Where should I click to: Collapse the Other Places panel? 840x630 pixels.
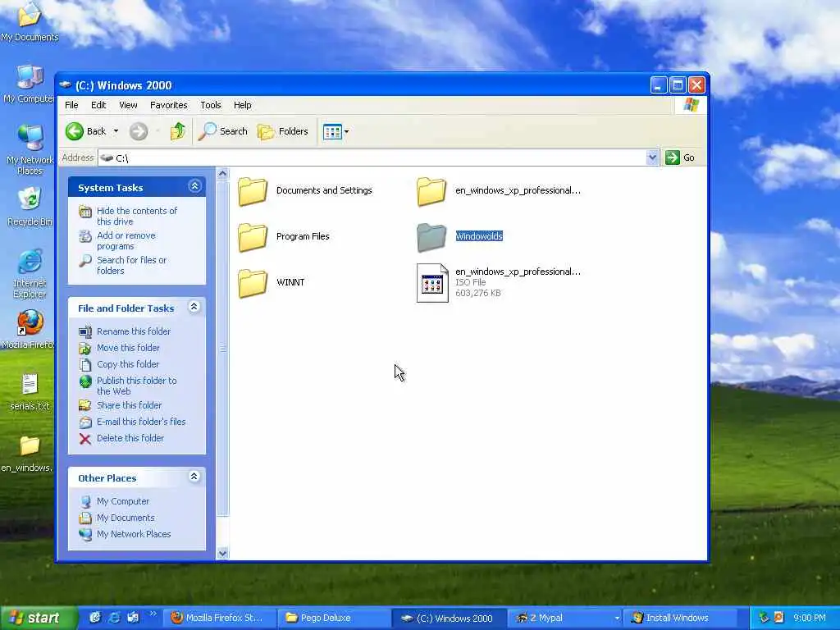pos(194,477)
